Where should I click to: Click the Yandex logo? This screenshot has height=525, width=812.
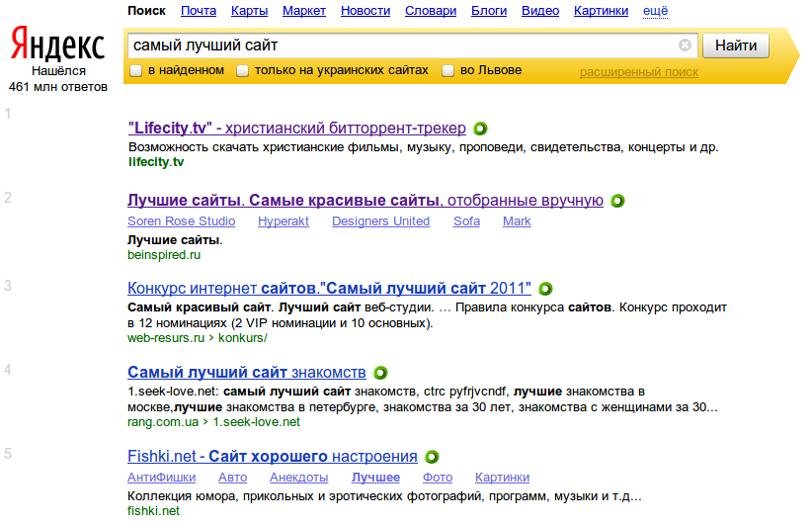click(x=58, y=44)
